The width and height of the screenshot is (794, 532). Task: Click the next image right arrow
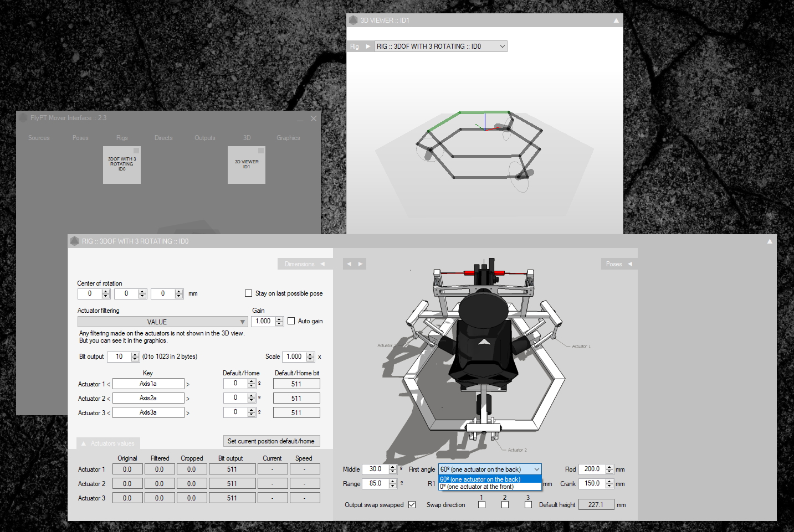click(x=361, y=264)
